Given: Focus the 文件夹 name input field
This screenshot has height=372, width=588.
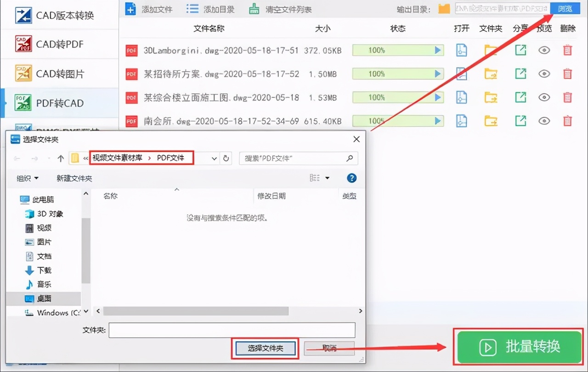Looking at the screenshot, I should tap(232, 330).
